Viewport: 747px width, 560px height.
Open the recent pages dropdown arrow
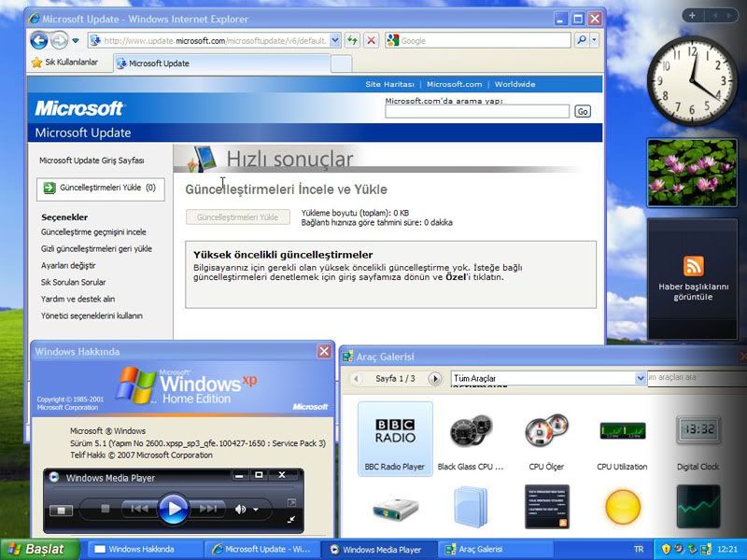76,41
